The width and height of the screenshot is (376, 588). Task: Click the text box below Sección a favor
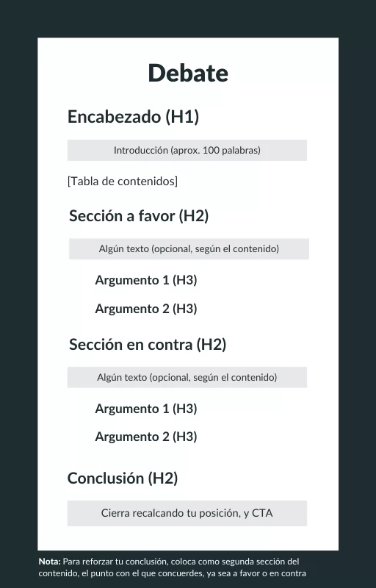point(189,248)
